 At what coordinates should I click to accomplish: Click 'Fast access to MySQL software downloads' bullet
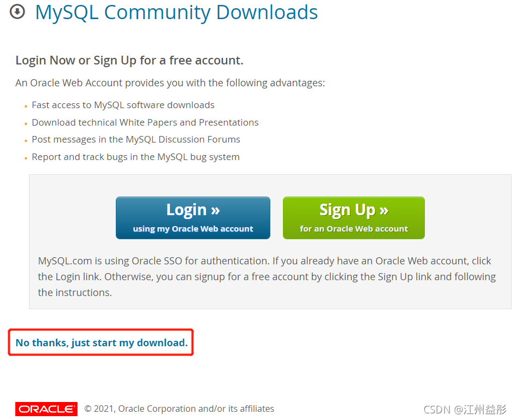pos(123,105)
